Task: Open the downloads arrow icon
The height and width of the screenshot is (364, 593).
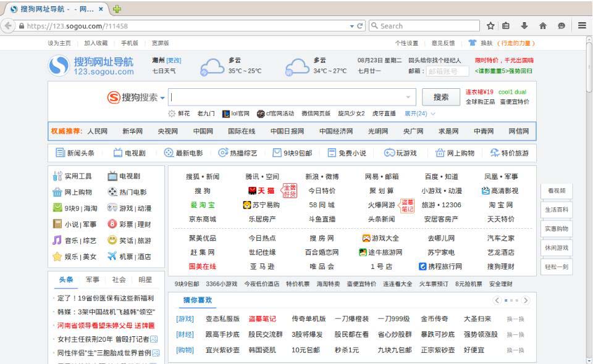Action: pyautogui.click(x=524, y=26)
